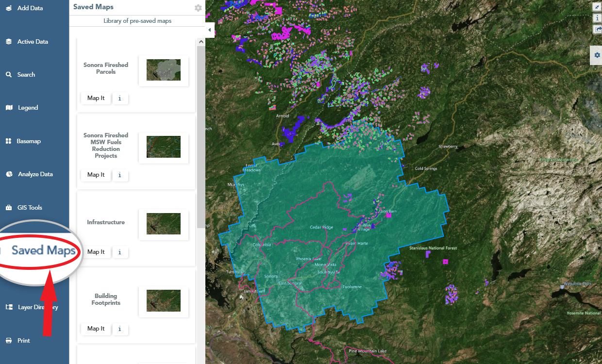Click the 'Strawberry' map label

click(x=448, y=147)
